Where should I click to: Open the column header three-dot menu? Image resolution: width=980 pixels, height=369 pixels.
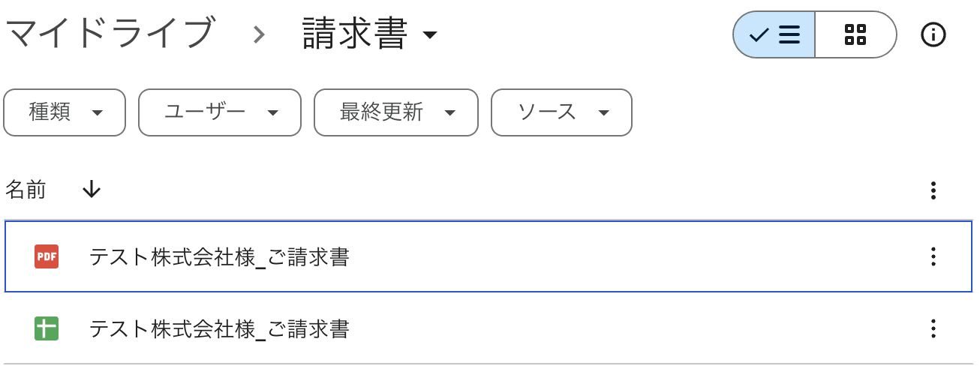(x=933, y=190)
